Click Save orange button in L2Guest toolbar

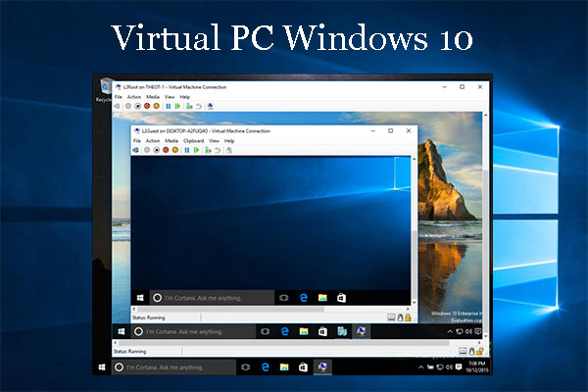click(x=175, y=150)
